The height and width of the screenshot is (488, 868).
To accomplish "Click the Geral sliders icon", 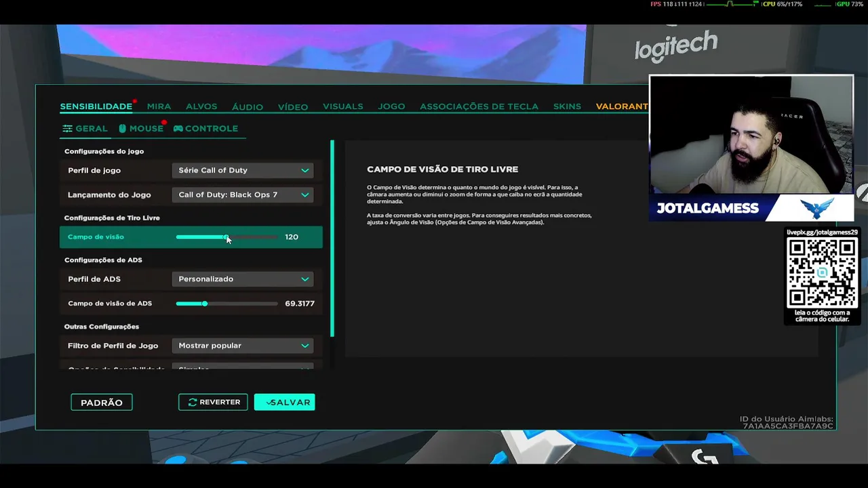I will pos(67,128).
